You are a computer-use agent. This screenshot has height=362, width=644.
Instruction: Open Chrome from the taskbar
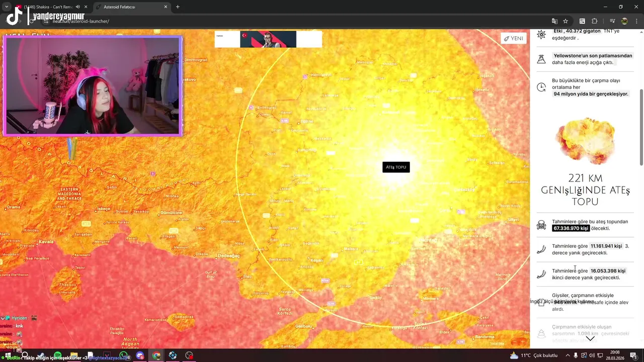[x=156, y=355]
